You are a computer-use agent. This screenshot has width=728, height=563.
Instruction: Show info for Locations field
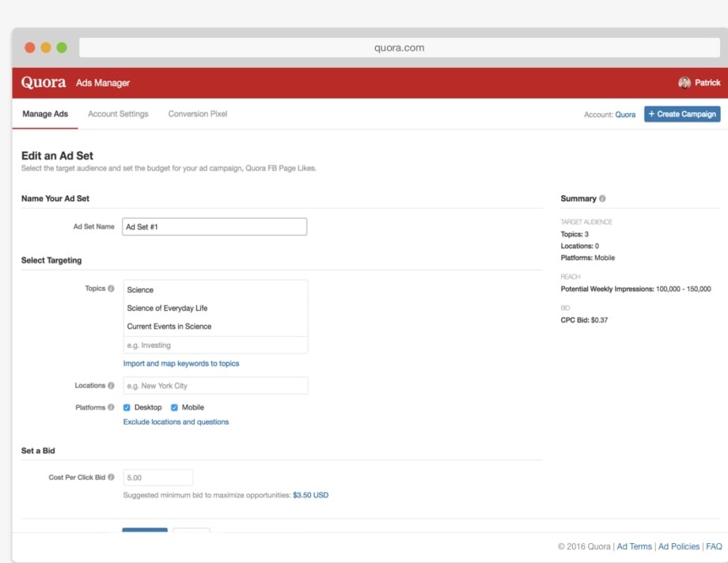[111, 385]
